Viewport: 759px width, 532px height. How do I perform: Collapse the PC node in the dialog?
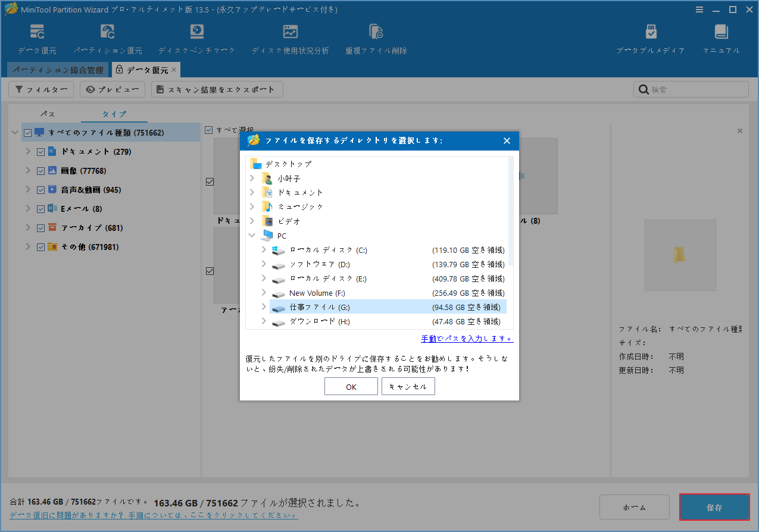point(252,235)
